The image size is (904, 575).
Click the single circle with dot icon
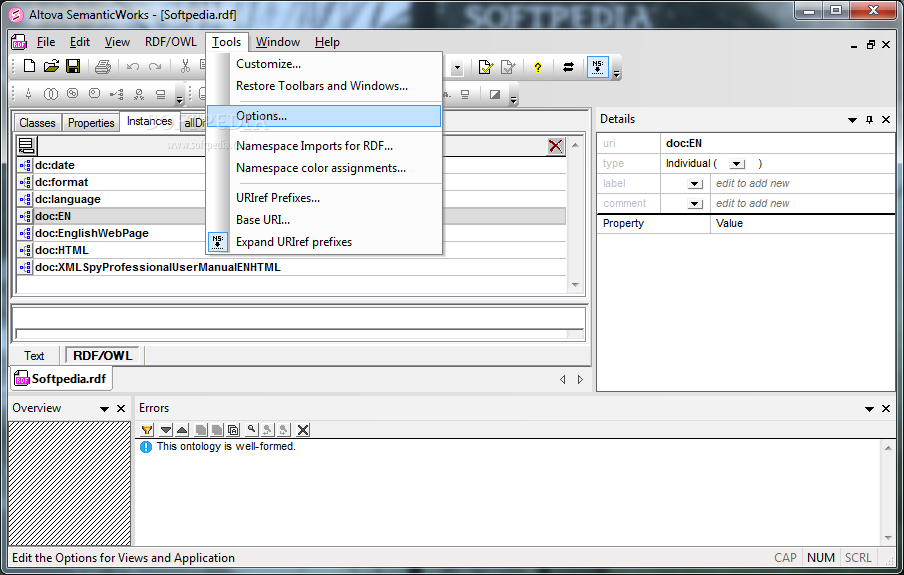pyautogui.click(x=95, y=93)
